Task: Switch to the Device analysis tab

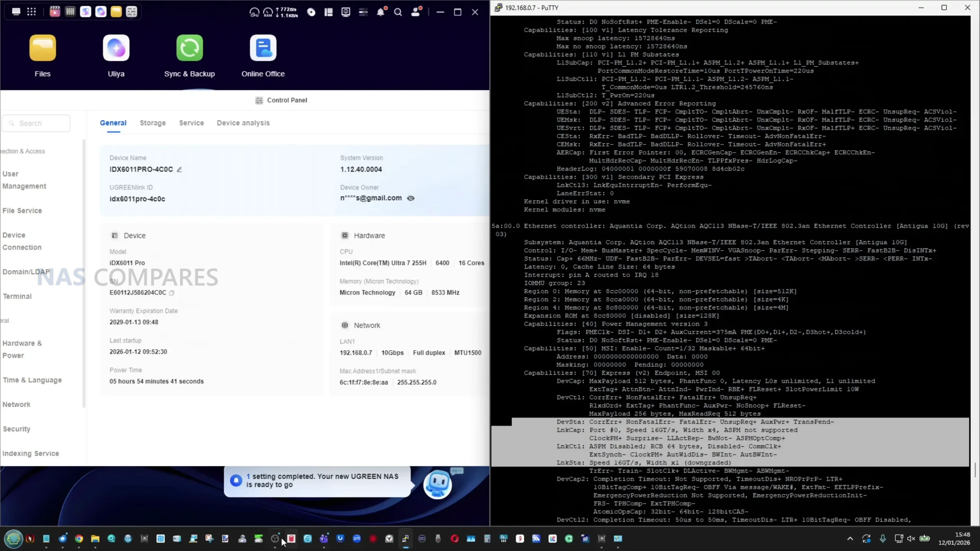Action: click(243, 123)
